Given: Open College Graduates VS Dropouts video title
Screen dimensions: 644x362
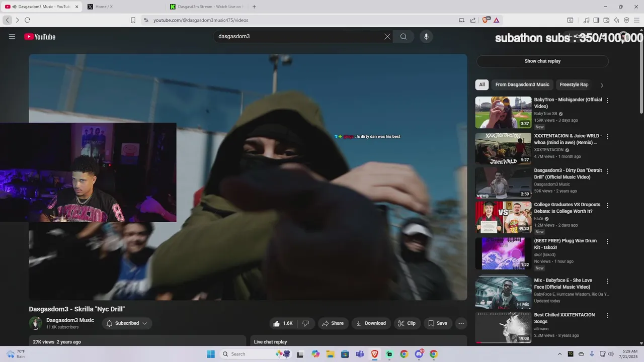Looking at the screenshot, I should (567, 208).
